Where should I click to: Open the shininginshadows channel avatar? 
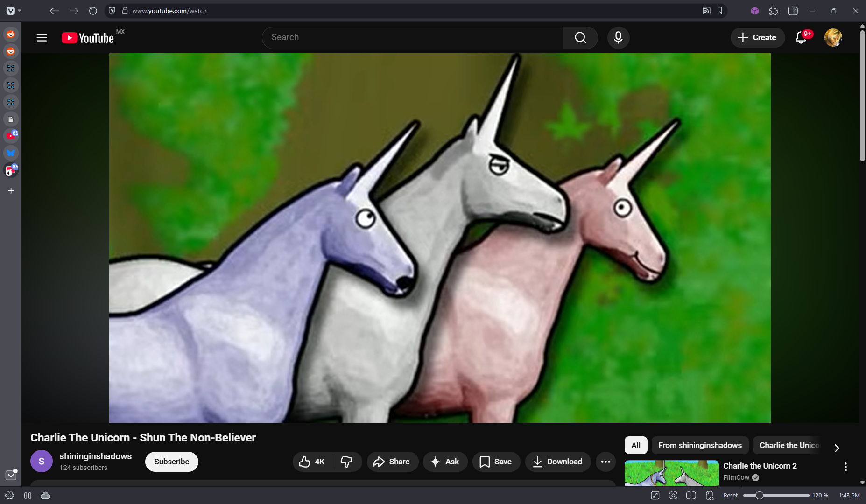(x=42, y=462)
